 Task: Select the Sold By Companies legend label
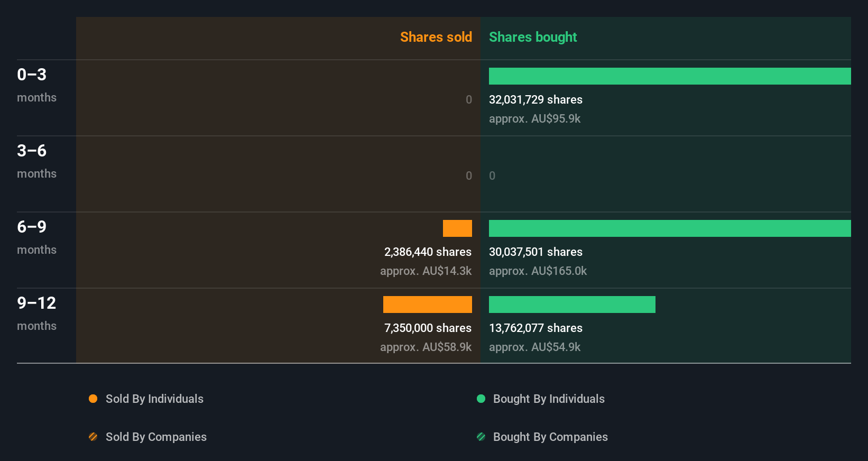click(x=156, y=437)
